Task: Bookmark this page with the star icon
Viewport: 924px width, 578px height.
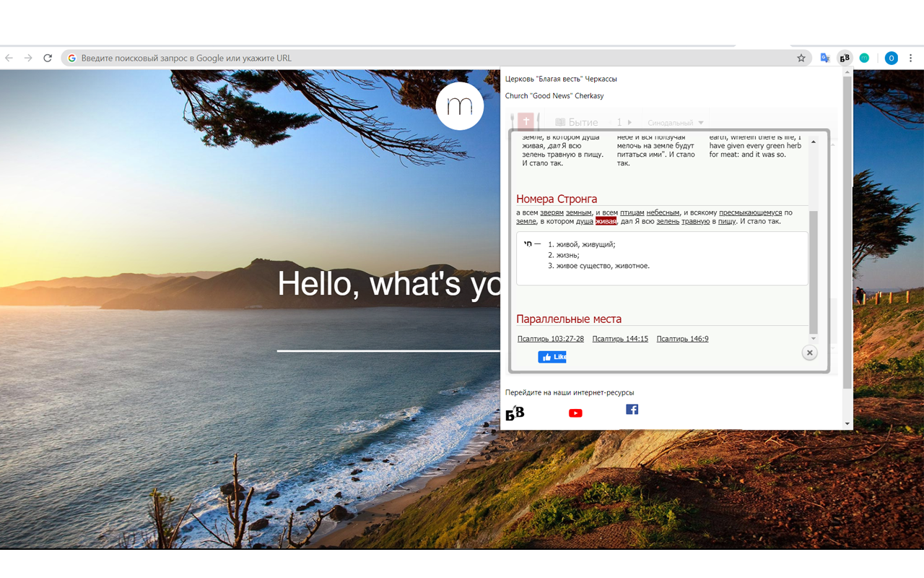Action: coord(801,58)
